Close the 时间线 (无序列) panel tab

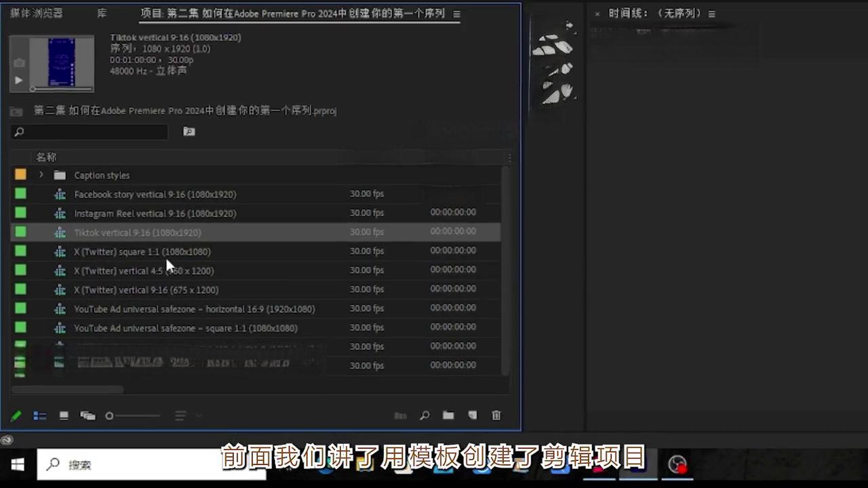tap(597, 14)
